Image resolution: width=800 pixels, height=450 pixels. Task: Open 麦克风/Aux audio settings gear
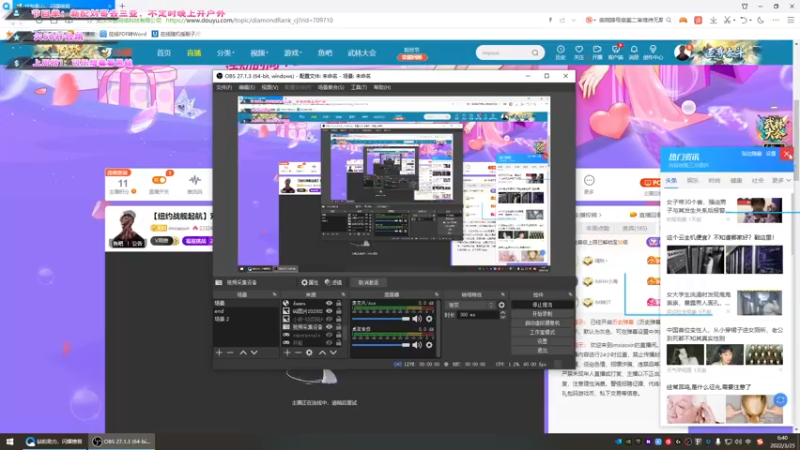click(429, 319)
